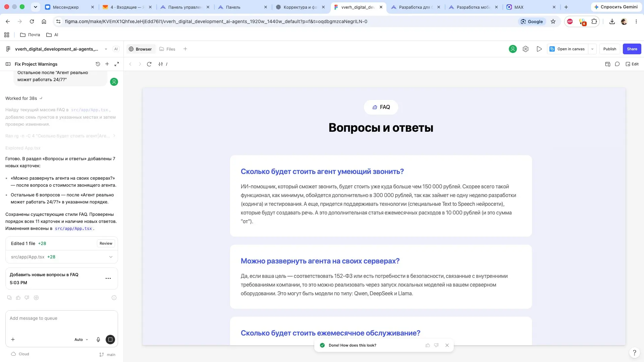Expand project name dropdown chevron

106,49
